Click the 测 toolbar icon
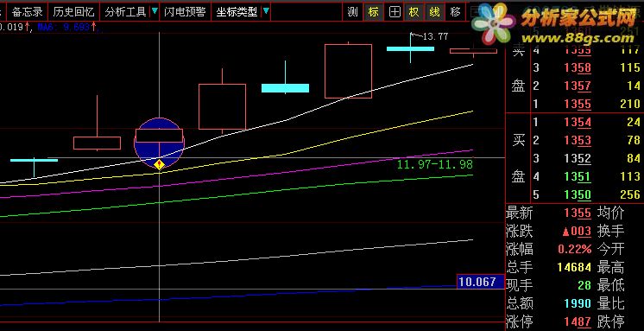The height and width of the screenshot is (331, 644). click(x=352, y=12)
